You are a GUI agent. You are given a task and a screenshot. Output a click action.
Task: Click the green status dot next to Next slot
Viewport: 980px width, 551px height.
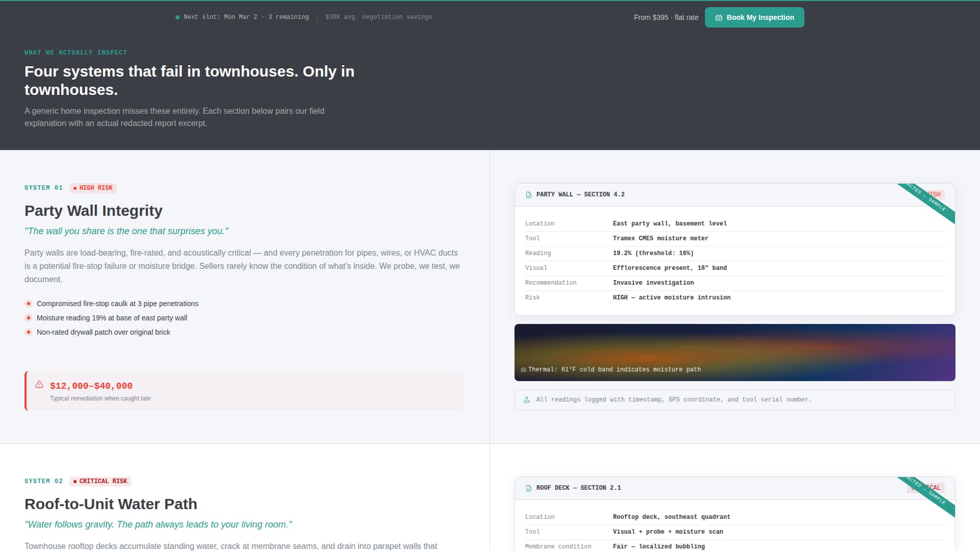[x=178, y=17]
